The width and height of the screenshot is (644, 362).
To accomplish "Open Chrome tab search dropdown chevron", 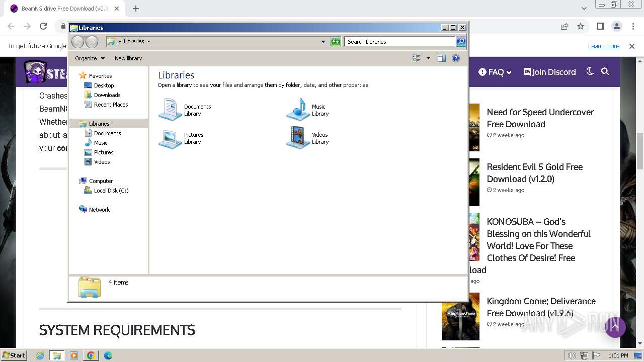I will tap(584, 9).
